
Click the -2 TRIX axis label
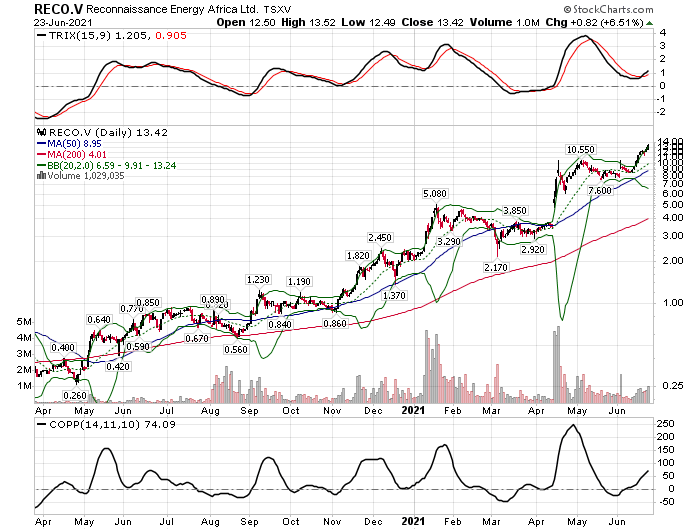click(x=660, y=112)
